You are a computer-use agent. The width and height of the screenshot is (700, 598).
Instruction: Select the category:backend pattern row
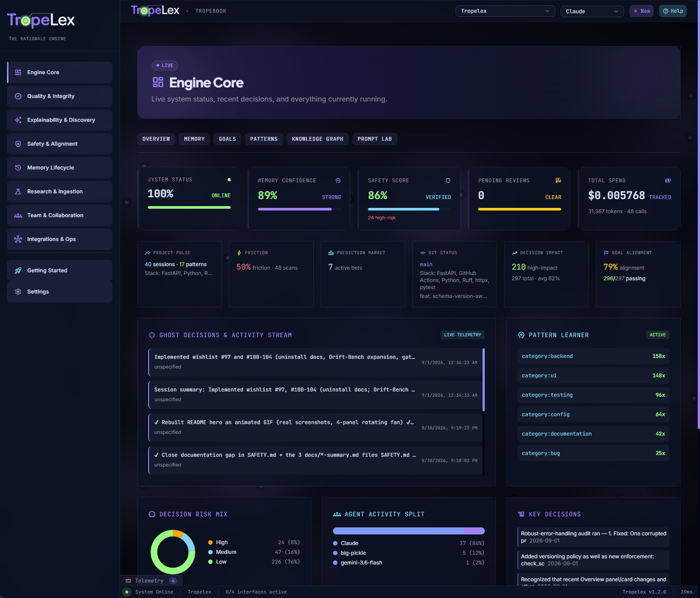(x=593, y=356)
